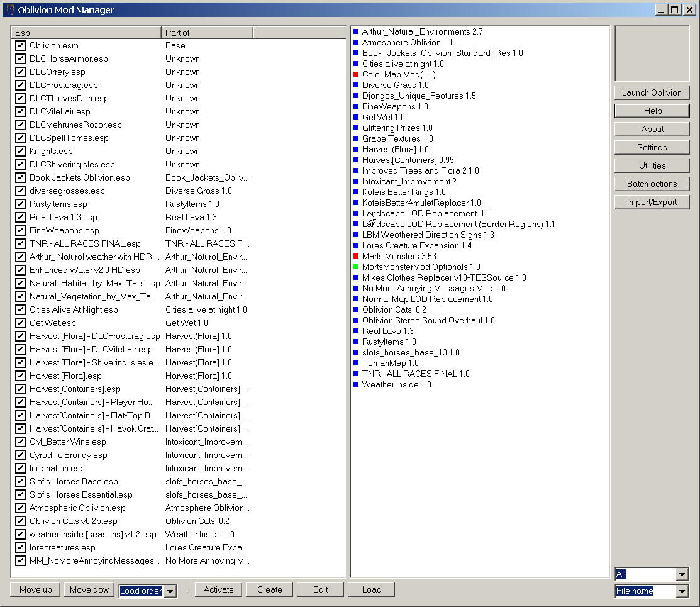Disable the Knights.esp plugin checkbox
Viewport: 700px width, 607px height.
pyautogui.click(x=20, y=151)
